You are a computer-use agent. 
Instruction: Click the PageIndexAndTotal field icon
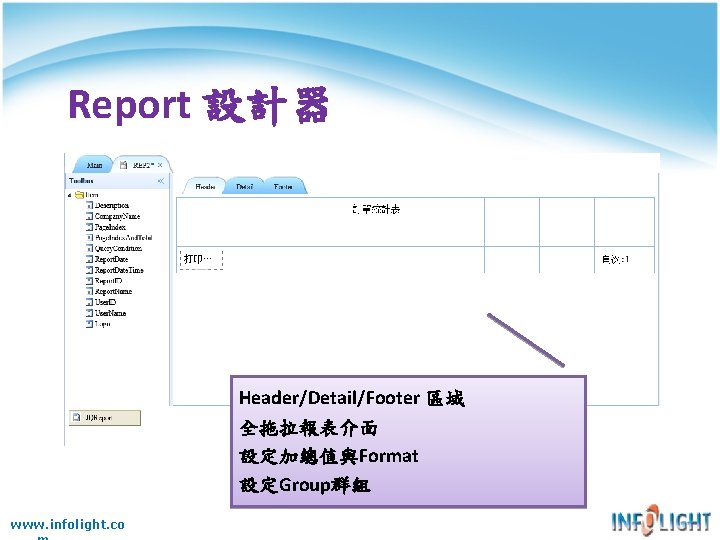[x=90, y=238]
